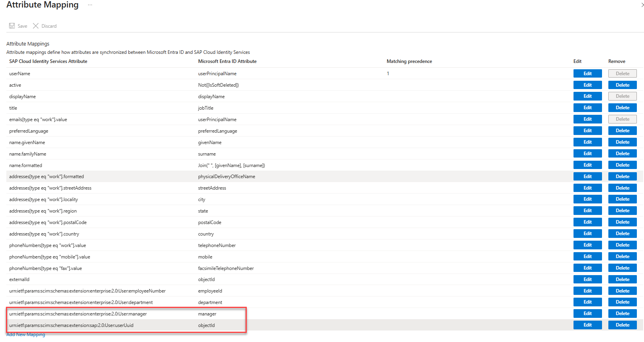Delete the department mapping

click(x=622, y=302)
